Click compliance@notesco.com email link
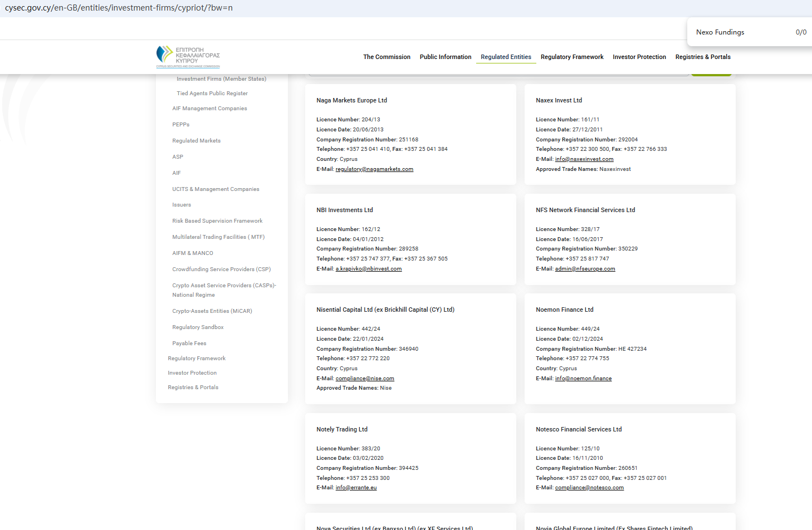The image size is (812, 530). [x=589, y=488]
